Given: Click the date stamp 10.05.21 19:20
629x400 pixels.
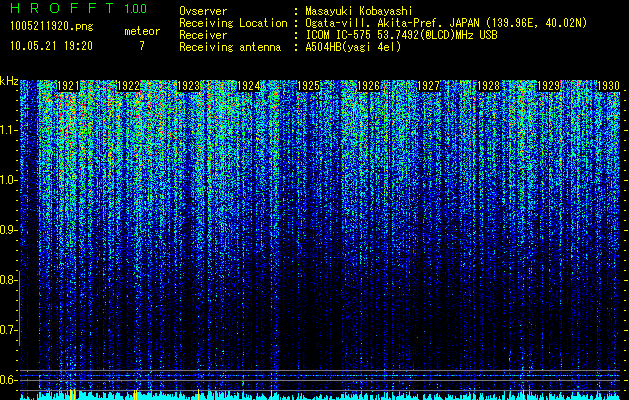Looking at the screenshot, I should [x=51, y=46].
